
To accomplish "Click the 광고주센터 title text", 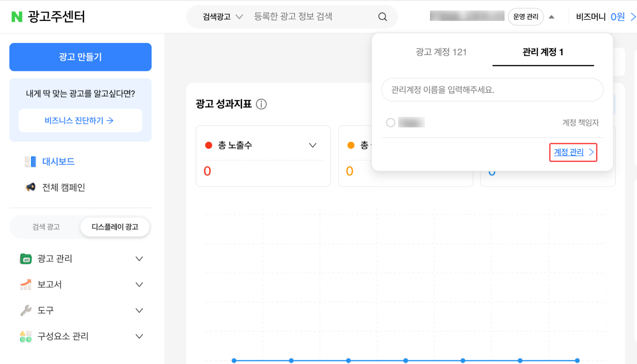I will pos(56,17).
